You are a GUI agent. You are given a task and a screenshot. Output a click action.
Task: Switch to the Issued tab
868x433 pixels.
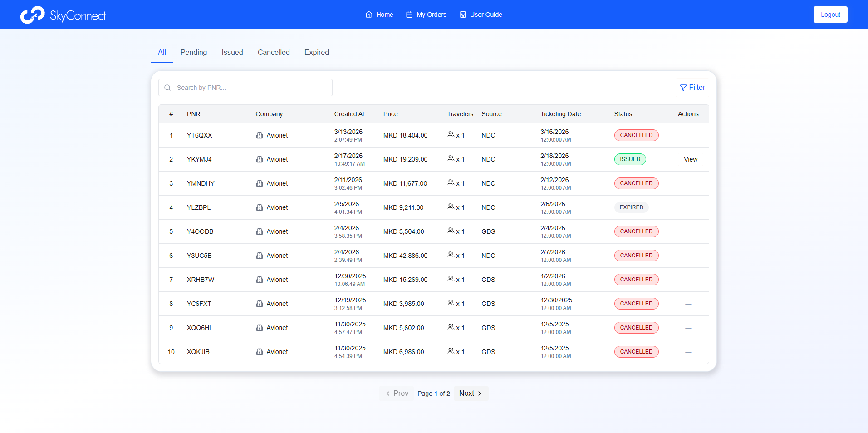(x=232, y=53)
